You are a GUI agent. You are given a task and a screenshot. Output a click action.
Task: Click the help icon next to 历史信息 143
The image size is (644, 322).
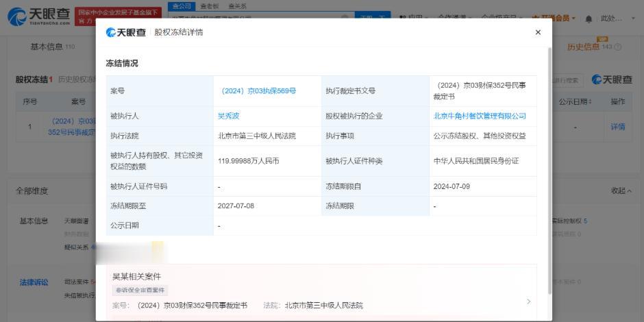(617, 47)
